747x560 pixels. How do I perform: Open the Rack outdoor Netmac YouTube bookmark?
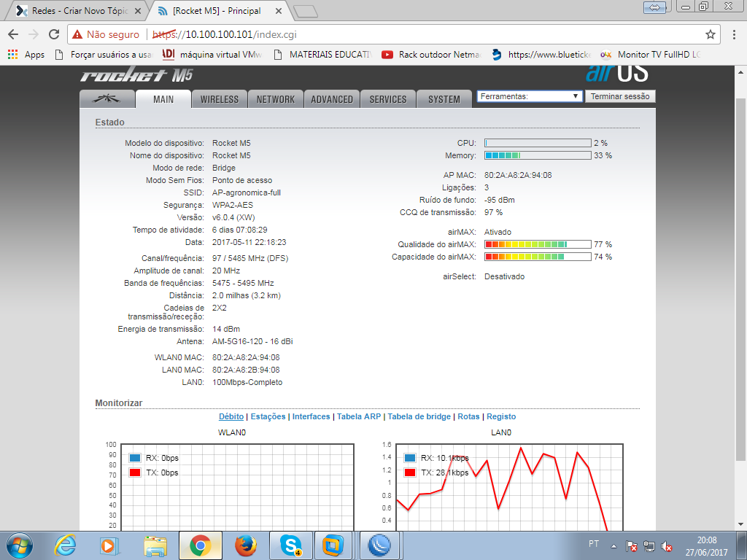point(432,54)
